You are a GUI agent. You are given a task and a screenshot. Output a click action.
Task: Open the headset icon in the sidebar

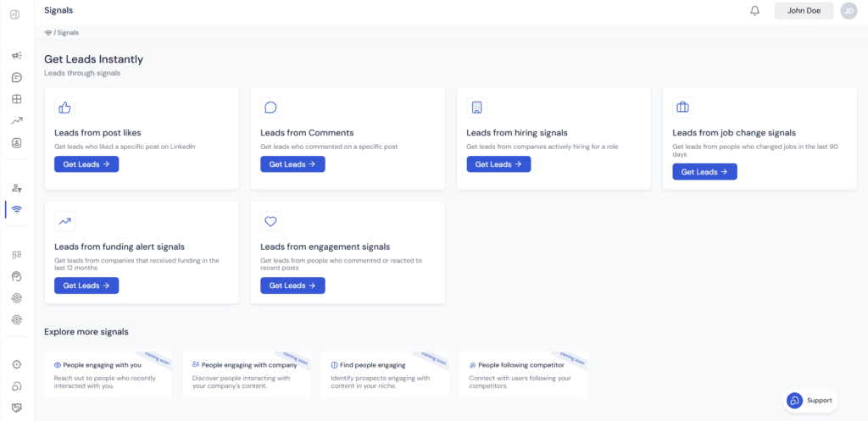17,385
